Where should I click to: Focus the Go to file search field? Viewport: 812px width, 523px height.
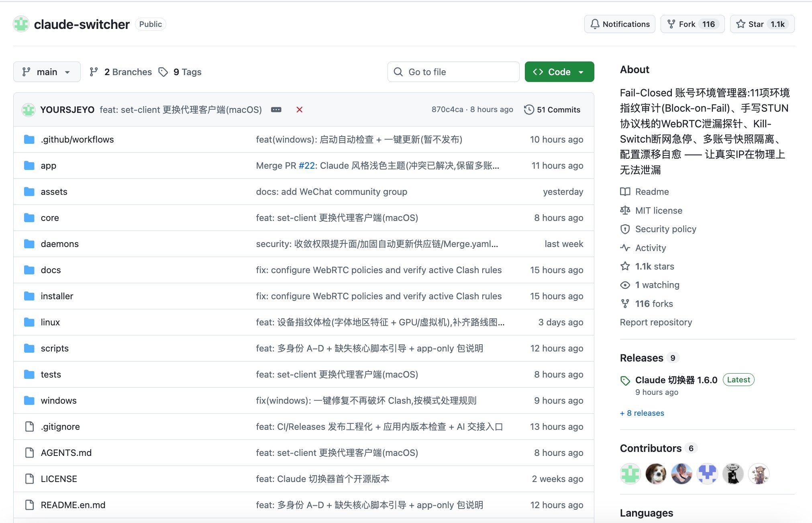click(453, 72)
